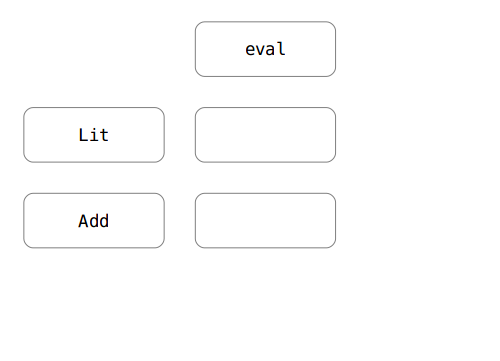Select the Lit box
The image size is (500, 361).
94,135
